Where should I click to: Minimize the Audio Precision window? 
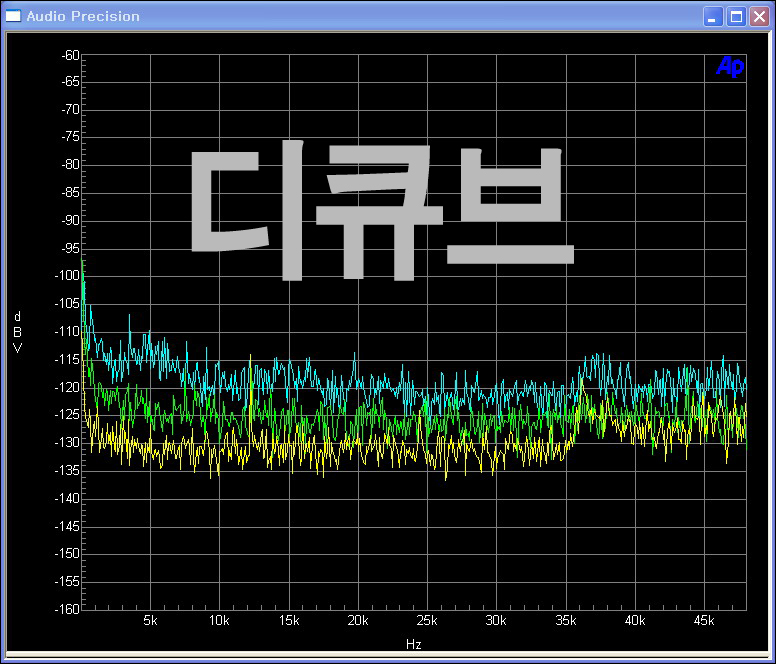[713, 16]
